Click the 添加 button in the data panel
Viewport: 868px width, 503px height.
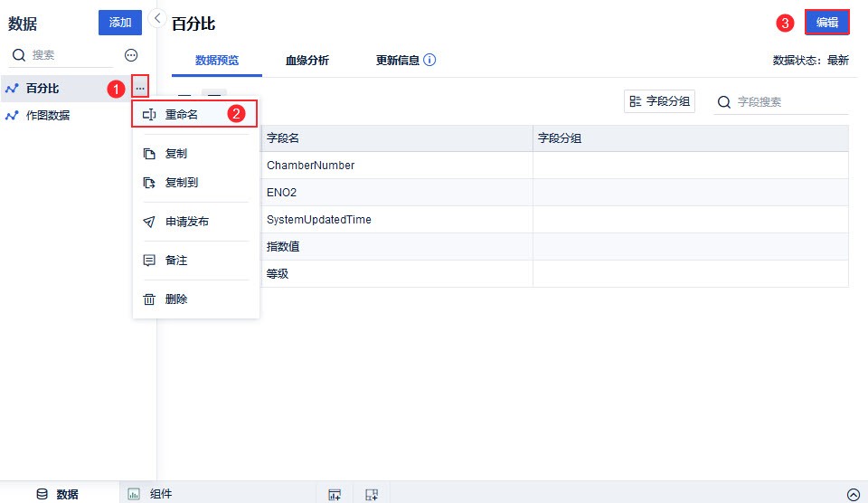click(x=120, y=23)
